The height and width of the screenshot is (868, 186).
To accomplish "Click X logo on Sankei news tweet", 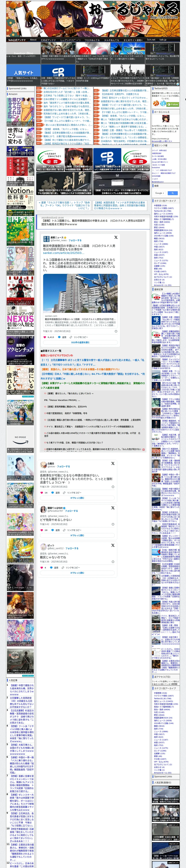I will [x=116, y=237].
